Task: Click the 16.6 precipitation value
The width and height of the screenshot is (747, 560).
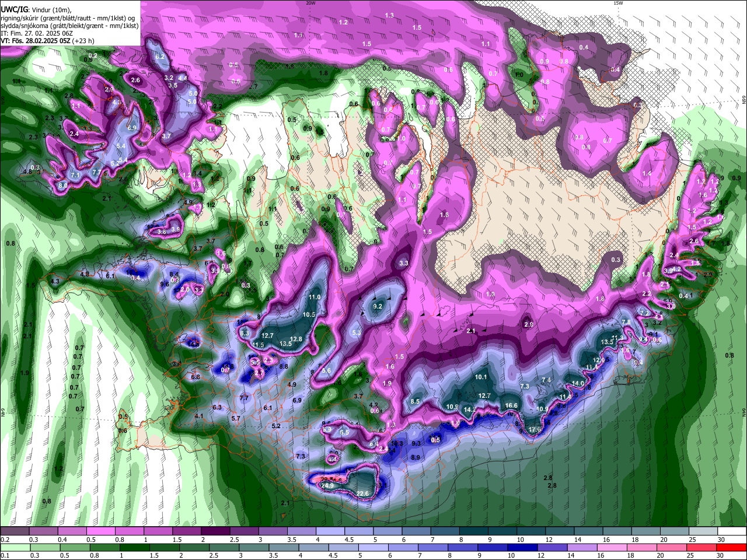Action: (511, 405)
